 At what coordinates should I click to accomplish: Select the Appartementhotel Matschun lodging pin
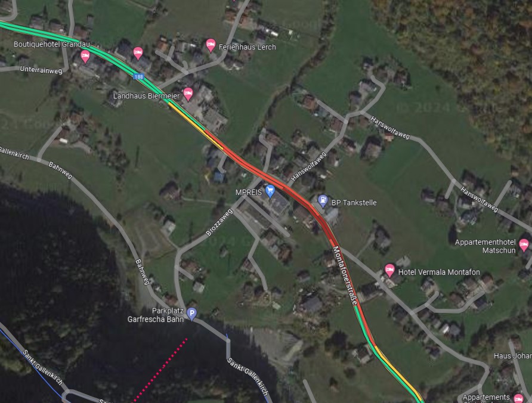[524, 244]
